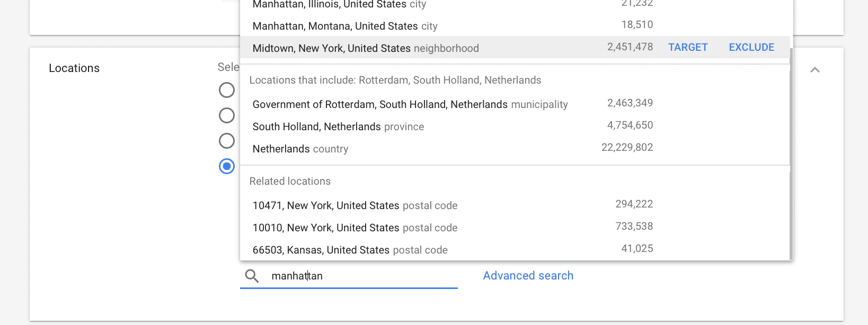The height and width of the screenshot is (325, 868).
Task: Select the second location radio option
Action: 227,115
